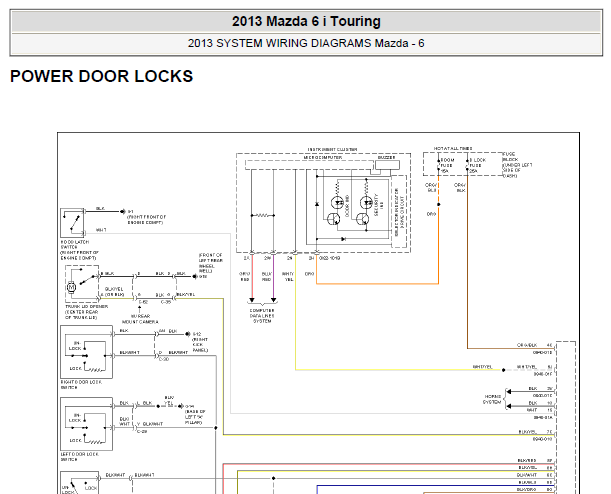The height and width of the screenshot is (494, 611).
Task: Select the security indicator LED symbol
Action: (x=366, y=203)
